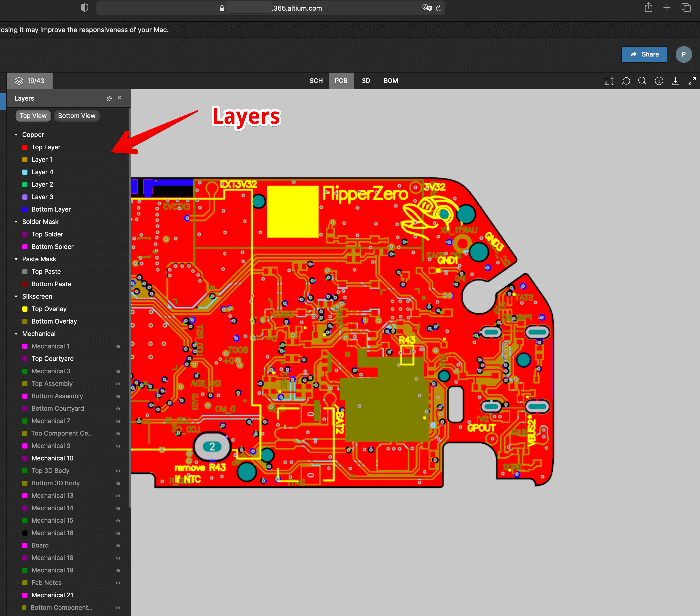Collapse the Paste Mask group
This screenshot has width=700, height=616.
[16, 259]
